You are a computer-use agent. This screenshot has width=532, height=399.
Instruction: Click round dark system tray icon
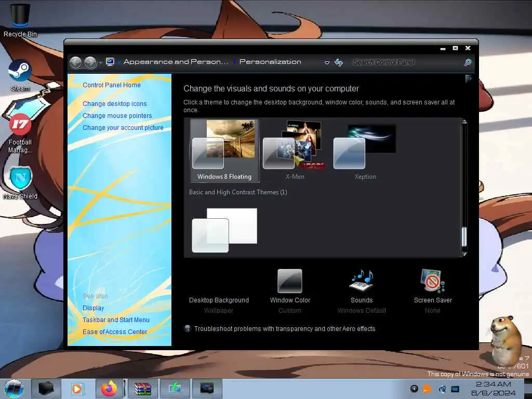click(414, 389)
